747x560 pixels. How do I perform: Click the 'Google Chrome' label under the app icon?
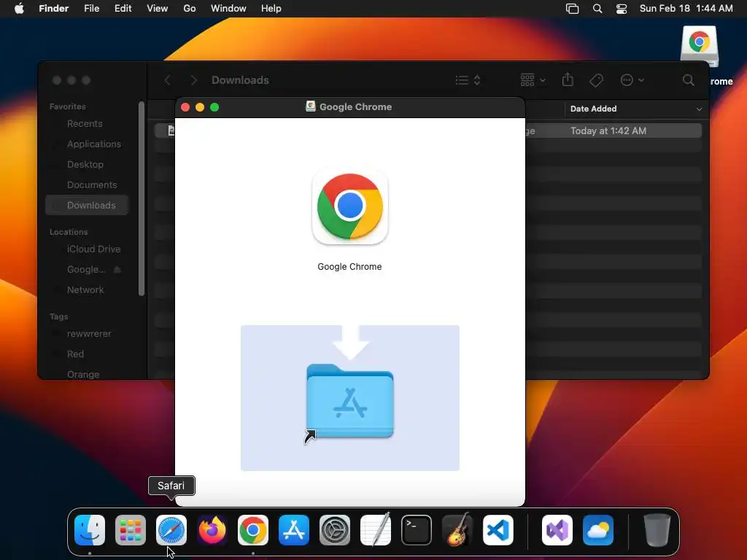349,267
